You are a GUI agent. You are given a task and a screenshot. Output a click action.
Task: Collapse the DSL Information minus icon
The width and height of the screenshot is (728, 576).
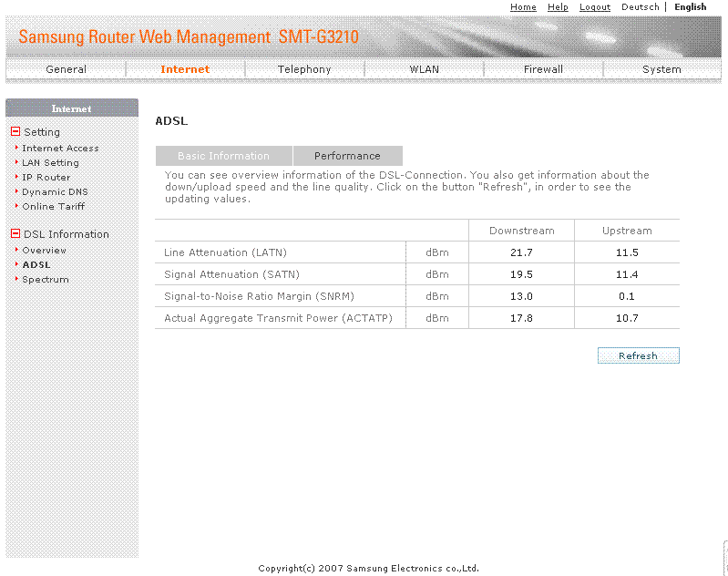point(15,233)
